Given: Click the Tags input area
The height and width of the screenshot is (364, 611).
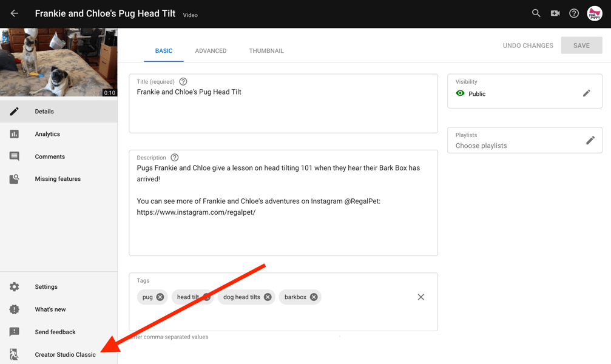Looking at the screenshot, I should tap(283, 302).
